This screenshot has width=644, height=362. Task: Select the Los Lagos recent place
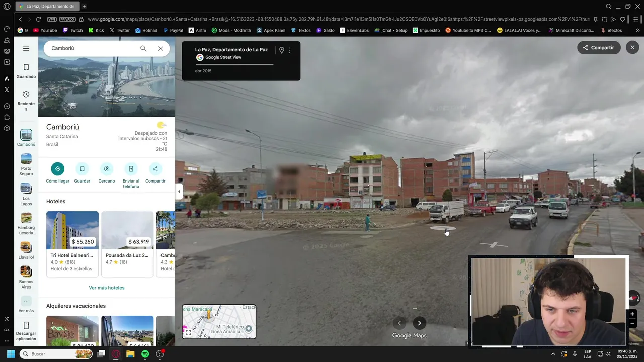26,194
